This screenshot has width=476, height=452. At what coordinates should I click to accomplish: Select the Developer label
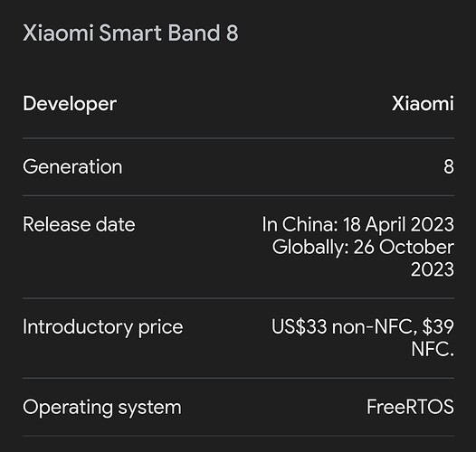(70, 104)
